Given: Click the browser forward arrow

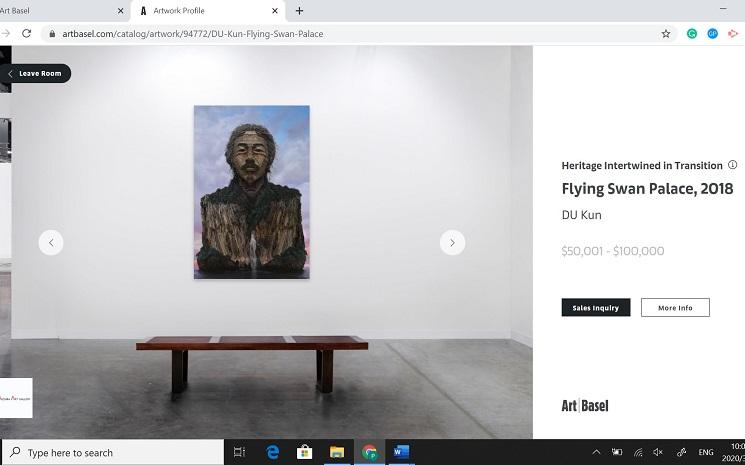Looking at the screenshot, I should coord(6,34).
